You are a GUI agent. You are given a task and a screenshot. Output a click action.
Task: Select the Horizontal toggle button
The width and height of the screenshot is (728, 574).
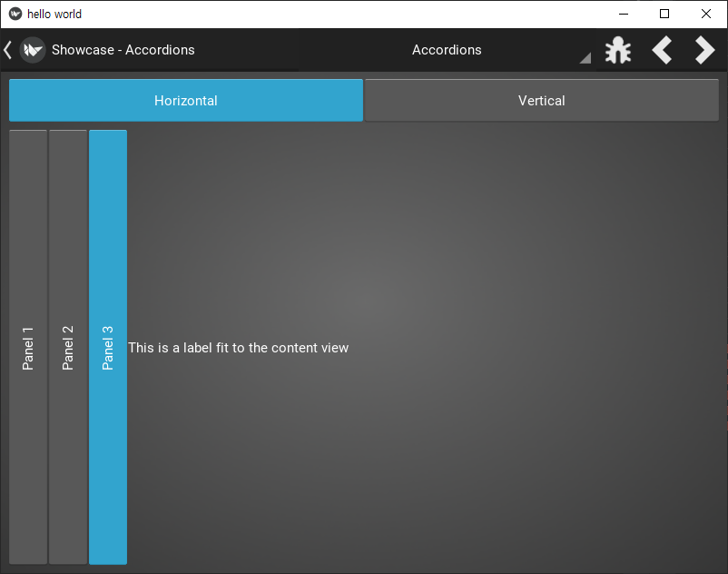coord(186,100)
